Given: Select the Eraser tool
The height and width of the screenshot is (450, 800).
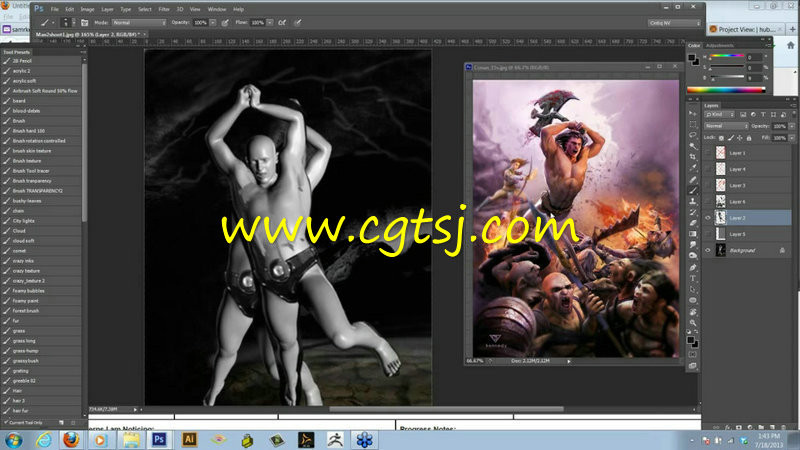Looking at the screenshot, I should click(x=692, y=223).
